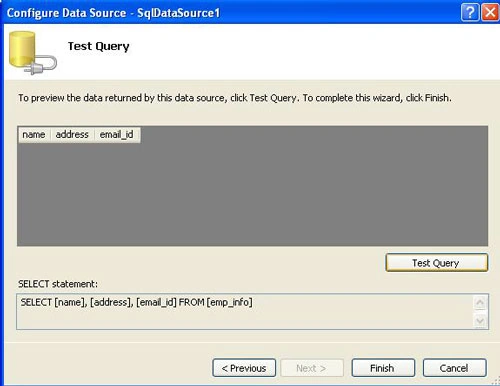Viewport: 500px width, 386px height.
Task: Click the database plug icon
Action: [32, 53]
